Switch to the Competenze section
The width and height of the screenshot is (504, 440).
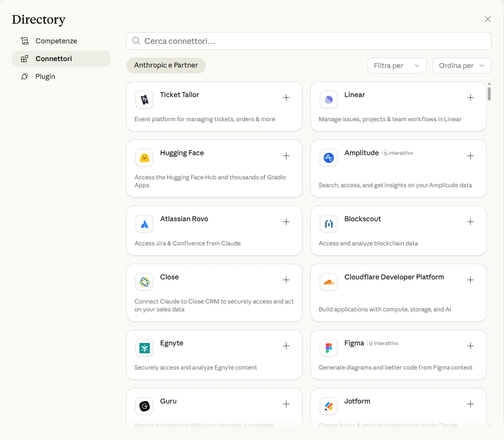56,41
